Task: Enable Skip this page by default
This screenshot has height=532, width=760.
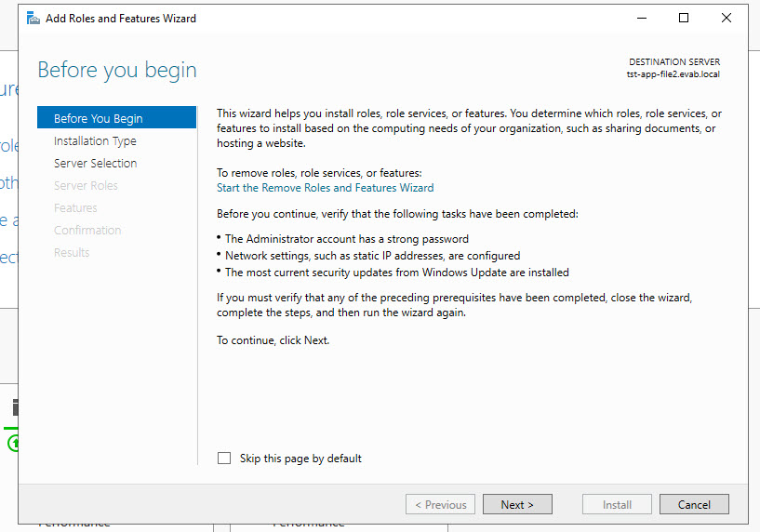Action: (223, 459)
